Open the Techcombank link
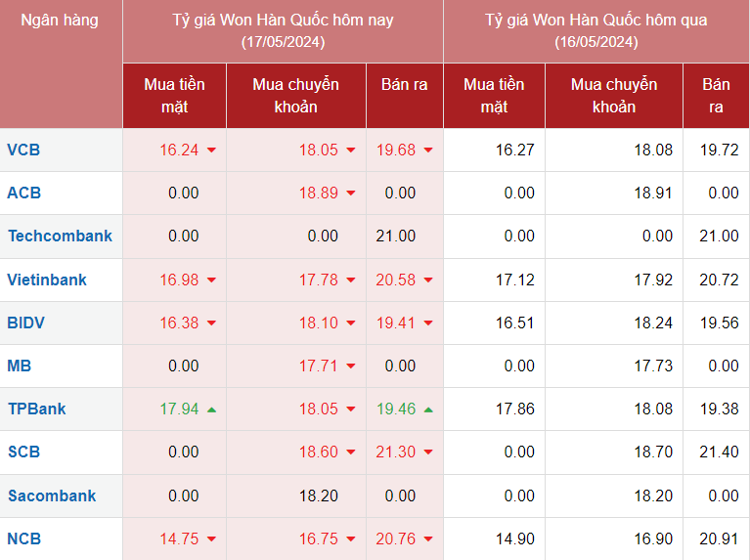The height and width of the screenshot is (560, 750). coord(60,237)
